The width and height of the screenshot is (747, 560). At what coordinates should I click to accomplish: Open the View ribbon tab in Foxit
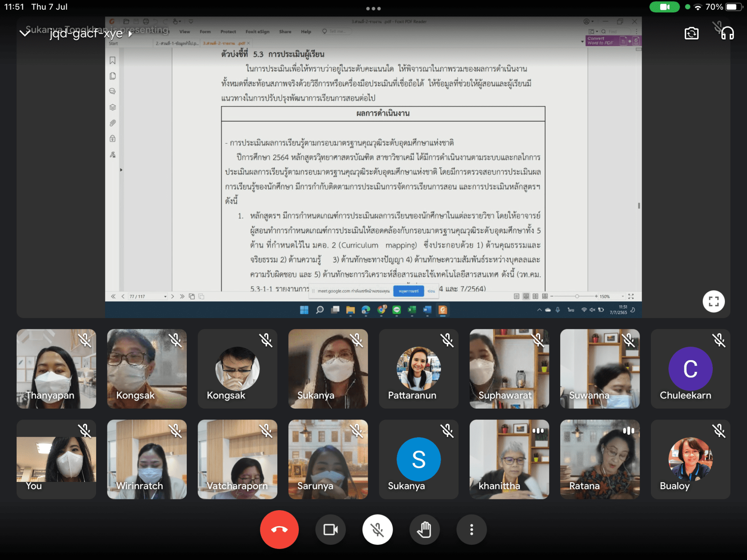pos(184,32)
